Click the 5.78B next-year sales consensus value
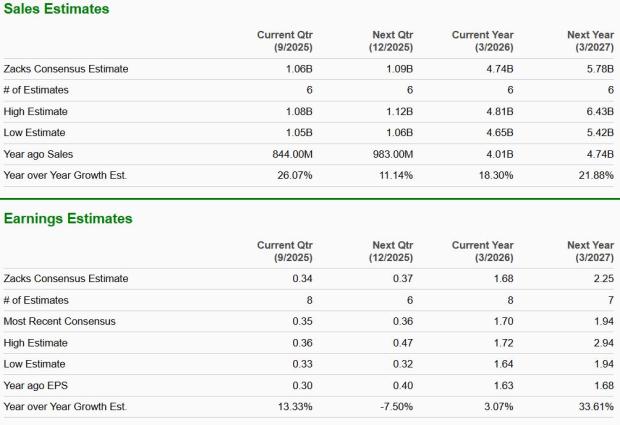This screenshot has height=425, width=620. [x=598, y=69]
